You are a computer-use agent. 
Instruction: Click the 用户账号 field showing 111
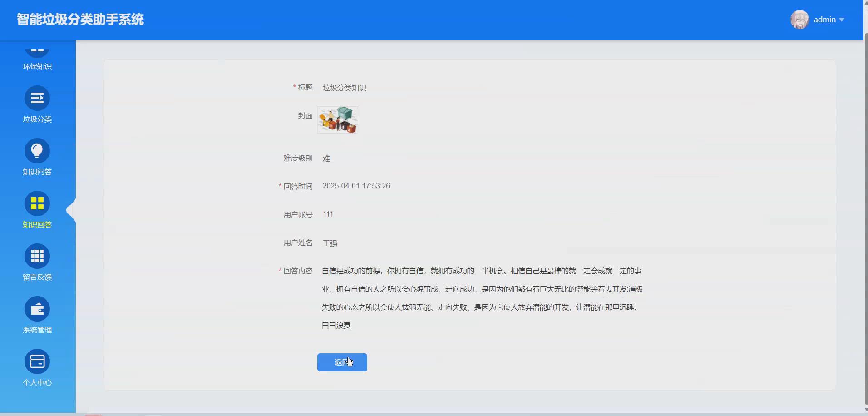[x=328, y=214]
